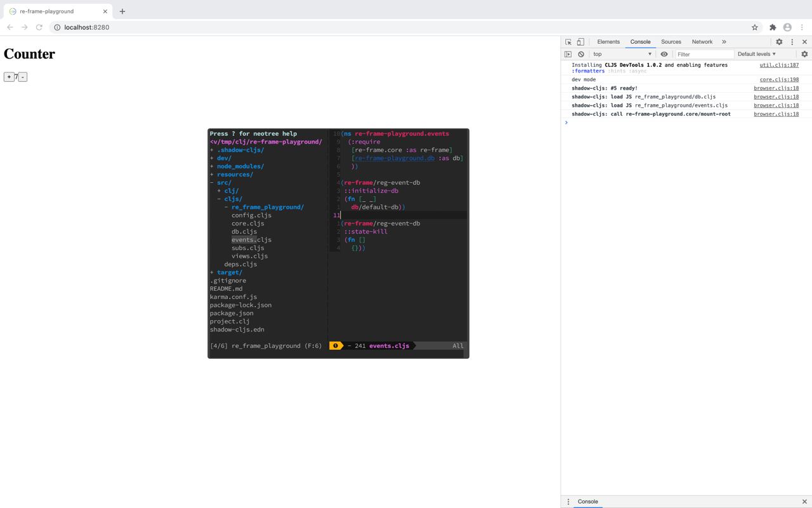Select the Console tab in the bottom drawer

click(x=587, y=502)
